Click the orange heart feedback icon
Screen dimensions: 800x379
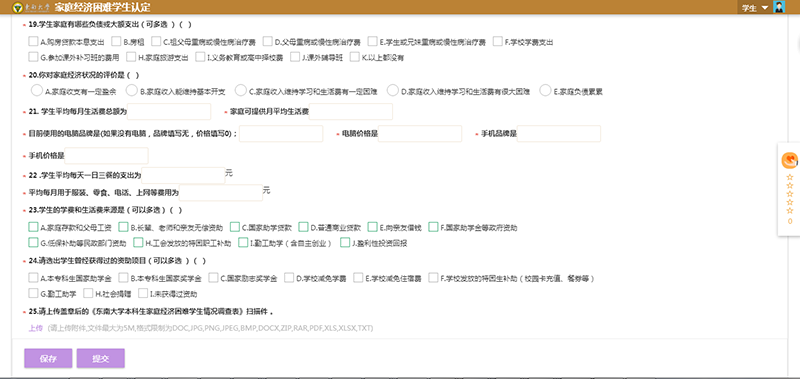point(789,160)
